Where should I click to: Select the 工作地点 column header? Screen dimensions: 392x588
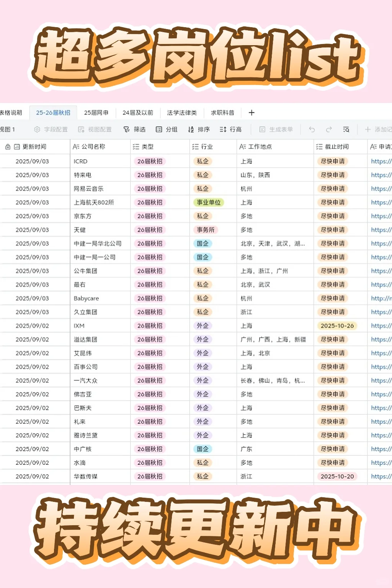coord(275,147)
